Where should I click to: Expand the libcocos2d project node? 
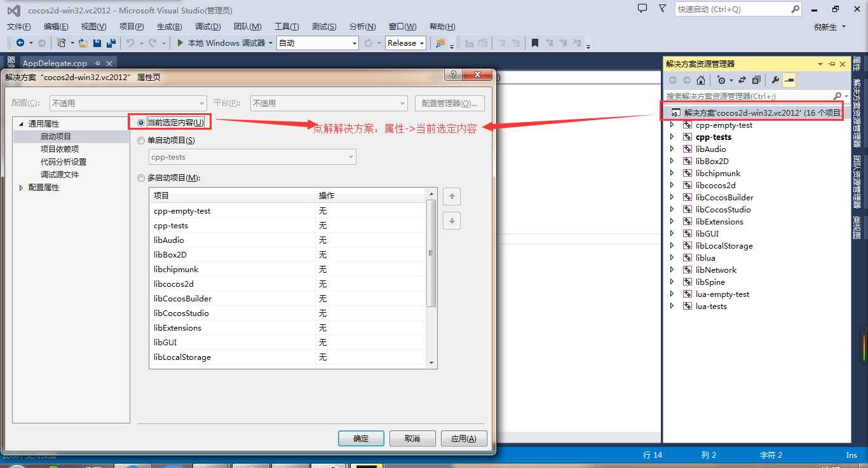coord(672,186)
